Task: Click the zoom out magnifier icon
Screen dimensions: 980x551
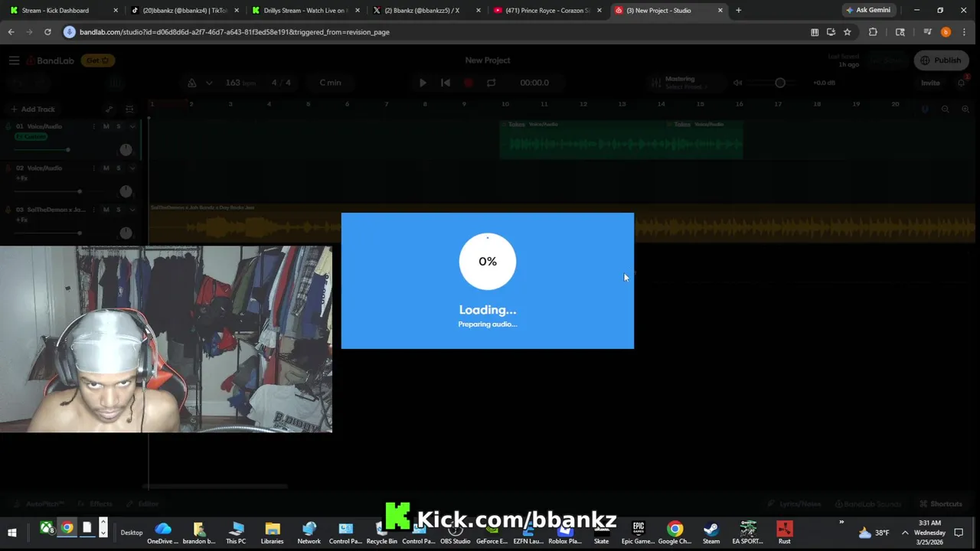Action: point(945,109)
